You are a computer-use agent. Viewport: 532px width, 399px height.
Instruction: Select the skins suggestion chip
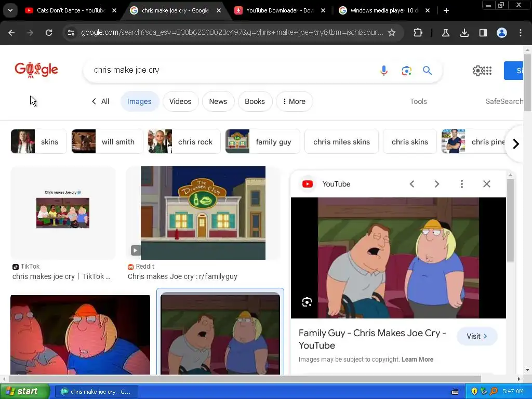point(38,141)
